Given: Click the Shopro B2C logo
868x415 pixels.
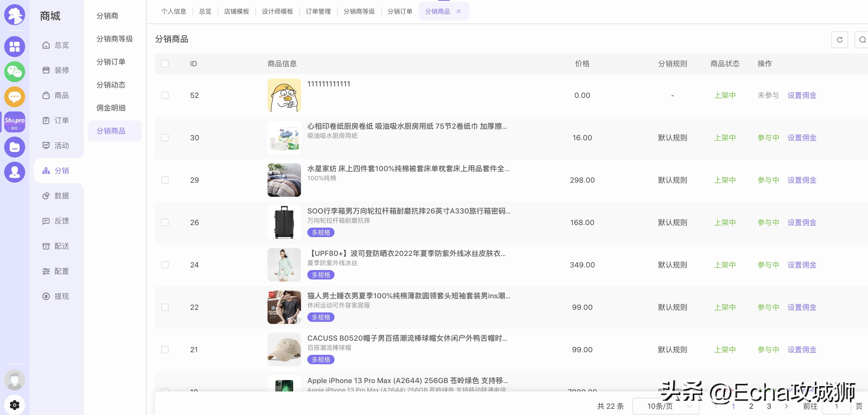Looking at the screenshot, I should tap(14, 122).
